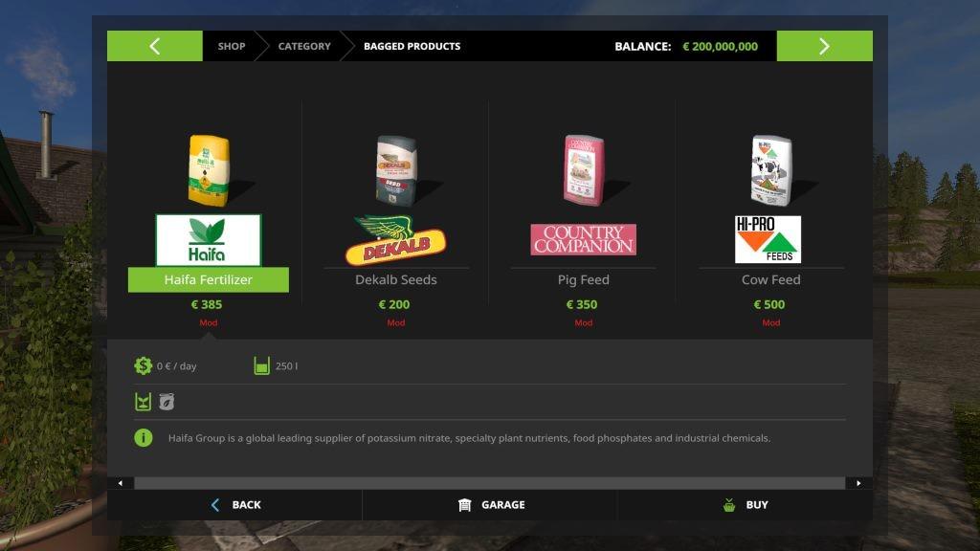Click the Dekalb winged corn logo

(x=395, y=240)
